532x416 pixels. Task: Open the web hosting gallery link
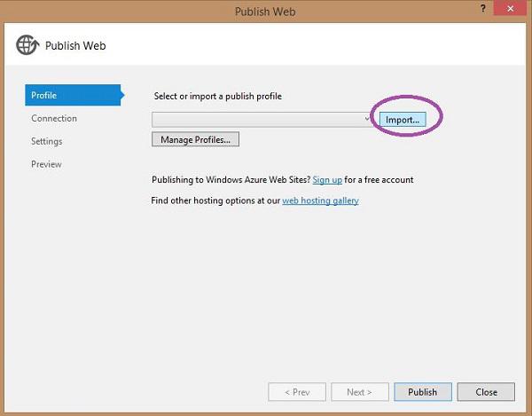[320, 200]
